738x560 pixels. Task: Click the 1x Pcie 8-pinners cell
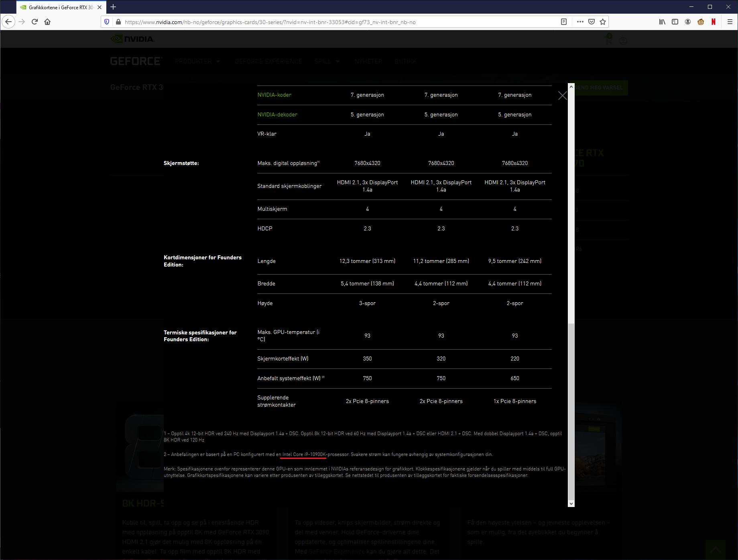coord(515,401)
